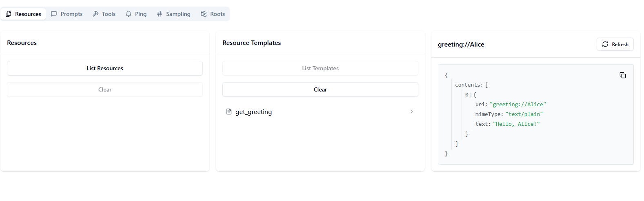Image resolution: width=644 pixels, height=201 pixels.
Task: Click the Prompts speech bubble icon
Action: click(54, 14)
